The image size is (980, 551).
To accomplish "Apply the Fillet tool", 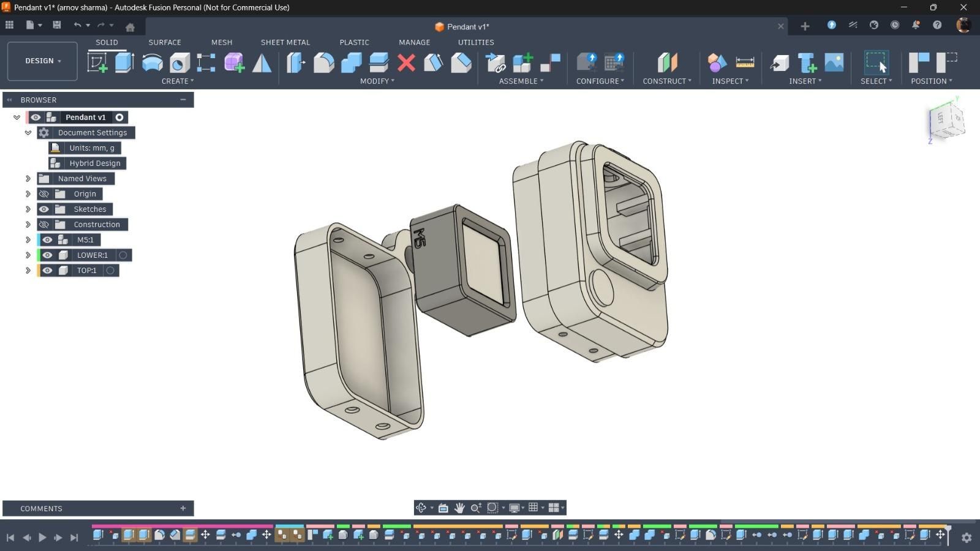I will point(324,62).
